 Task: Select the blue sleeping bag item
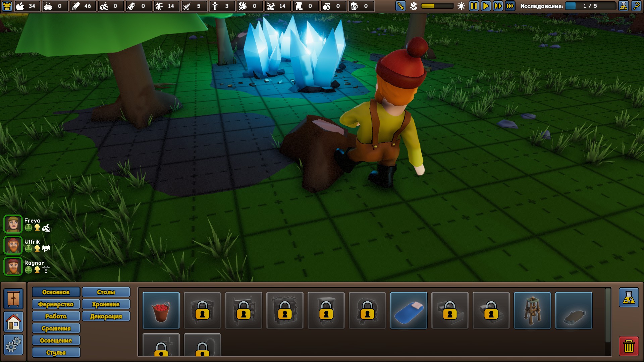[409, 310]
